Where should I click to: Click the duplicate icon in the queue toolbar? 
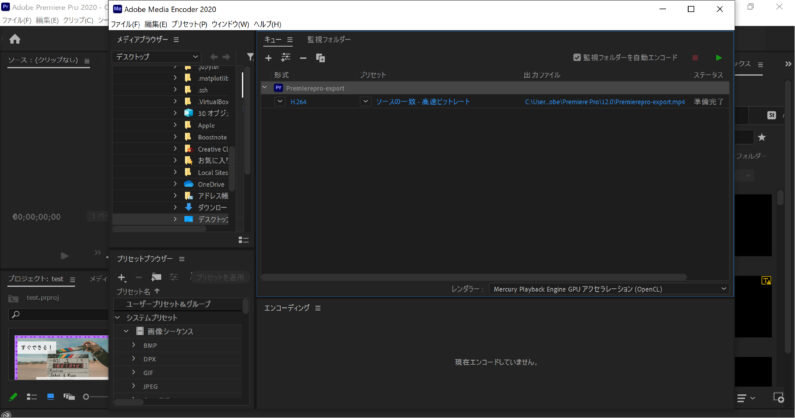coord(320,58)
